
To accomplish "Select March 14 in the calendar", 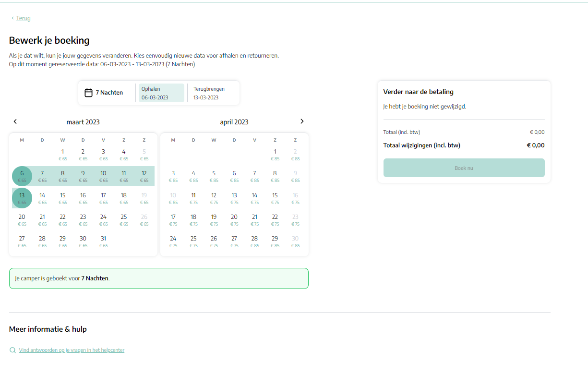I will [42, 198].
